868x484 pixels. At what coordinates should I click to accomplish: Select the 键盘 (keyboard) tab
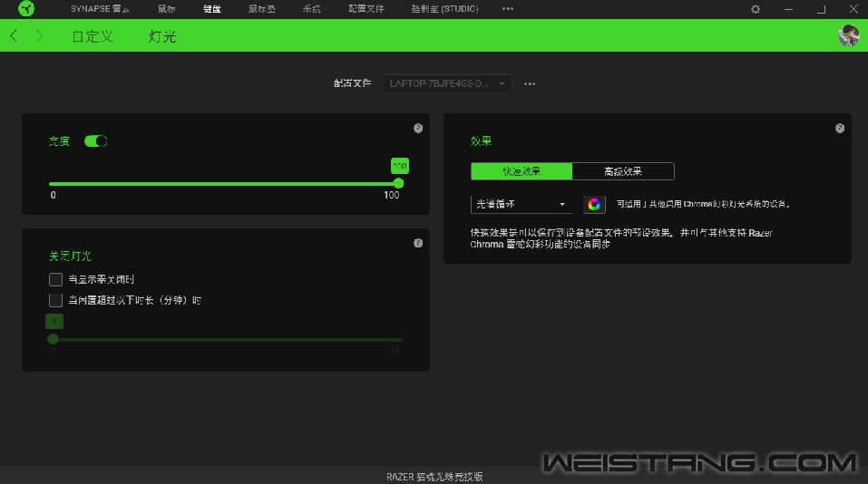[212, 9]
